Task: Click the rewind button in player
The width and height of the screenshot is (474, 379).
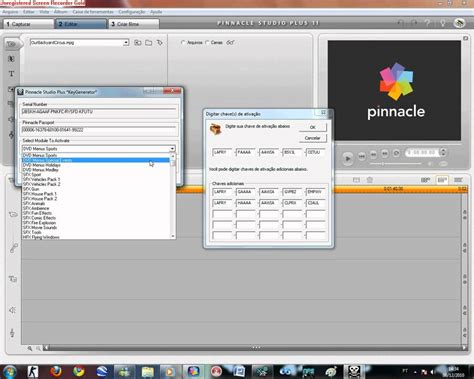Action: tap(373, 154)
